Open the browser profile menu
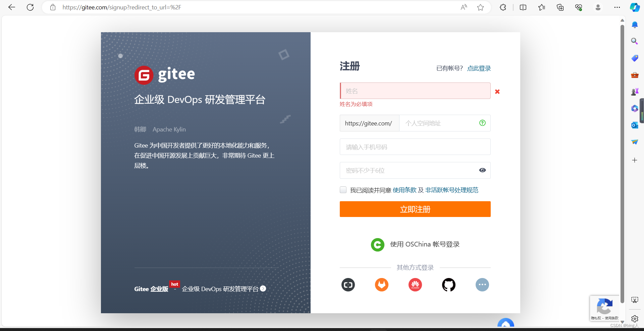 (x=598, y=7)
